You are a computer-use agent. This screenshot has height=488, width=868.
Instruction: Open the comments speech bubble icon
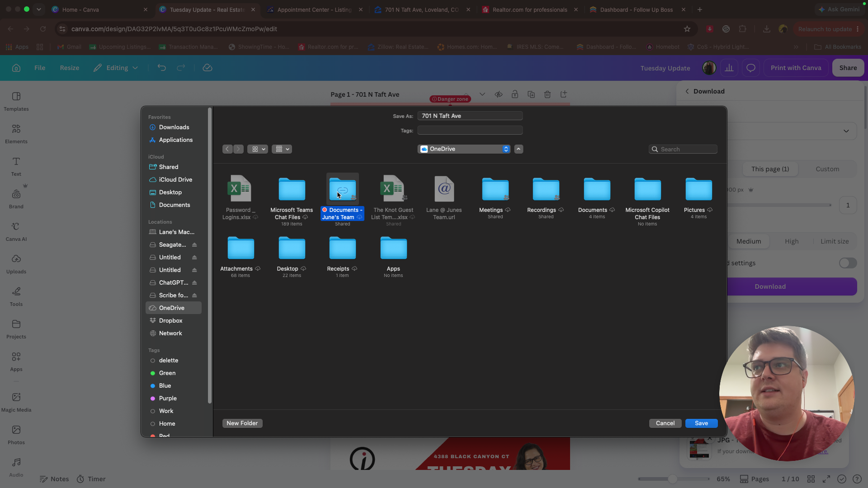tap(751, 68)
